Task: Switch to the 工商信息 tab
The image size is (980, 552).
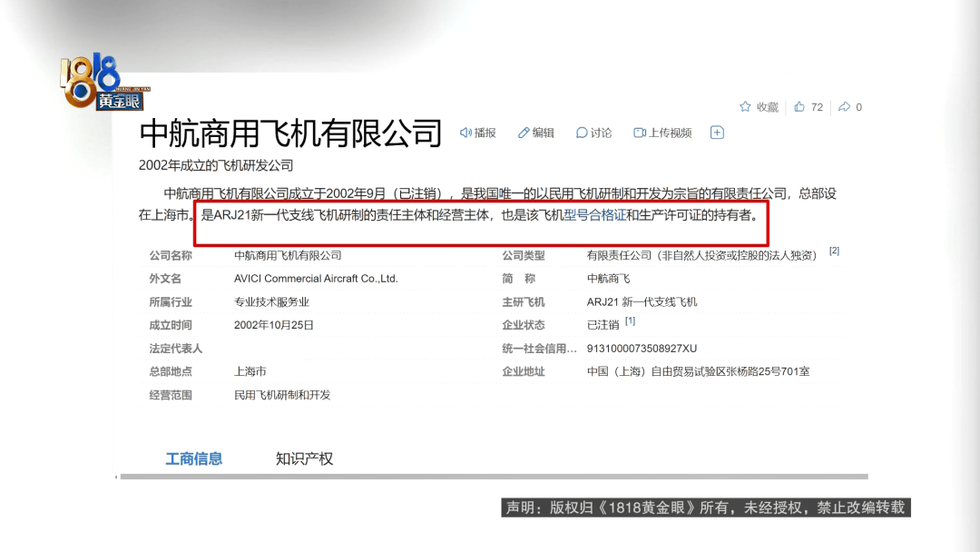Action: click(193, 458)
